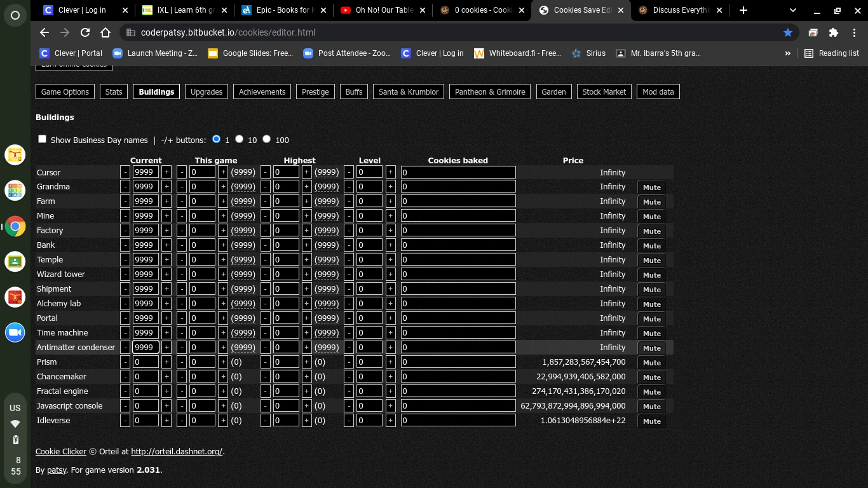Click the Wi-Fi icon in the left sidebar
Screen dimensions: 868x488
15,423
